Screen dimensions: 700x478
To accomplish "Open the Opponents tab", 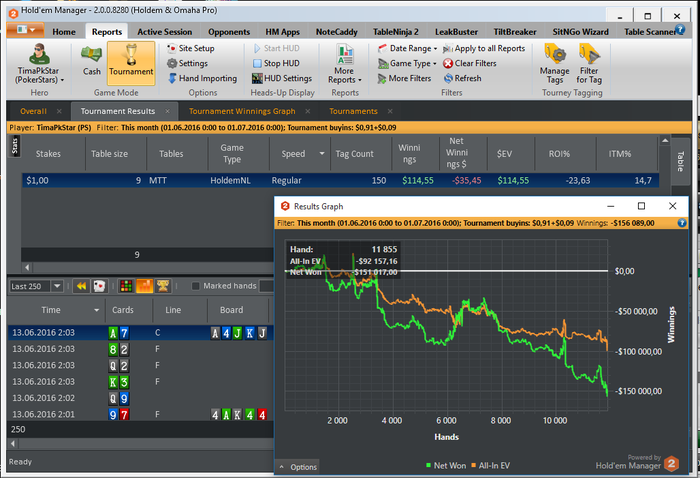I will click(229, 32).
